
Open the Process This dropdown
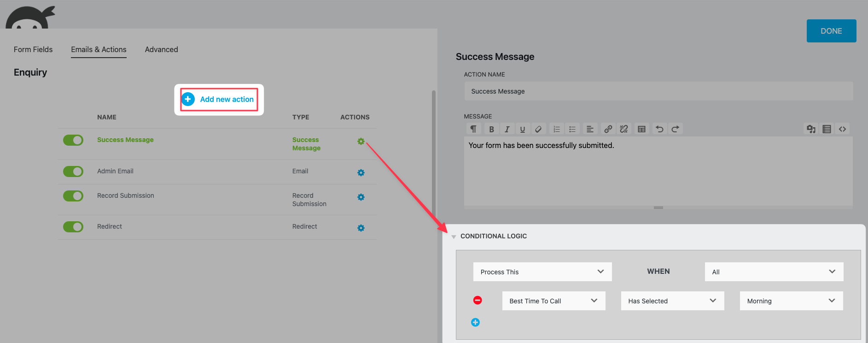pos(542,272)
